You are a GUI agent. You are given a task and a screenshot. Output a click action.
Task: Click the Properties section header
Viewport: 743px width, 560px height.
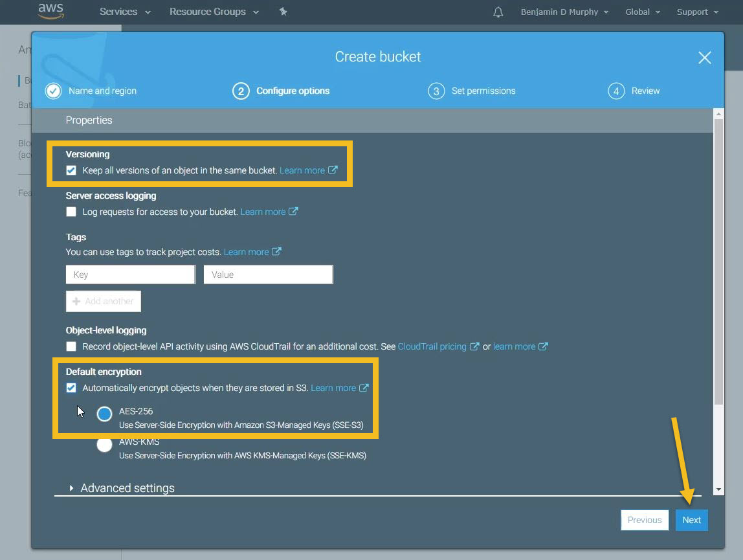[x=372, y=120]
